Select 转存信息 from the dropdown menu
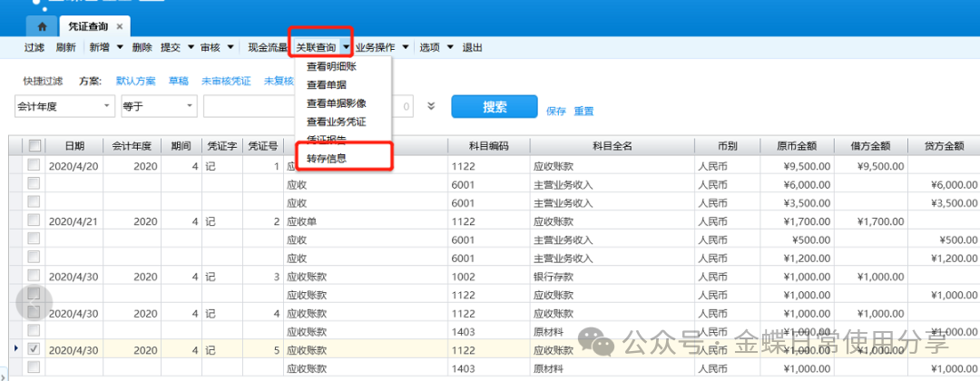Image resolution: width=980 pixels, height=381 pixels. 327,159
